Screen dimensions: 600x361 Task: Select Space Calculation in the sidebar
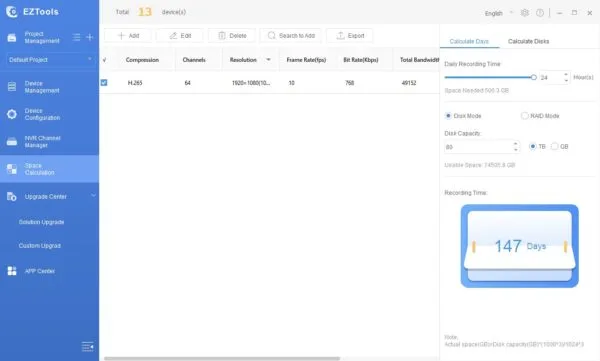click(49, 169)
